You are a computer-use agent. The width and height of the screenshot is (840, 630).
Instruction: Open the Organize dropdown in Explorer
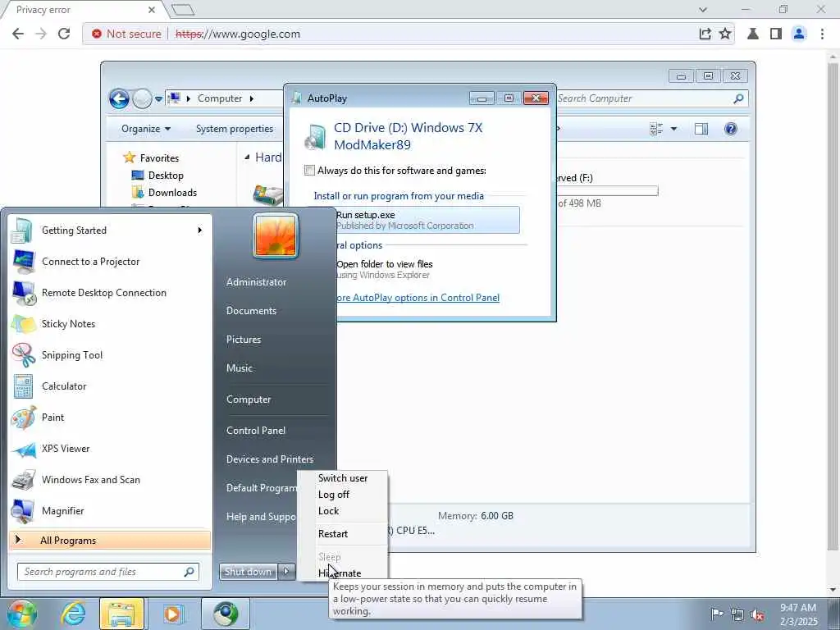click(146, 129)
